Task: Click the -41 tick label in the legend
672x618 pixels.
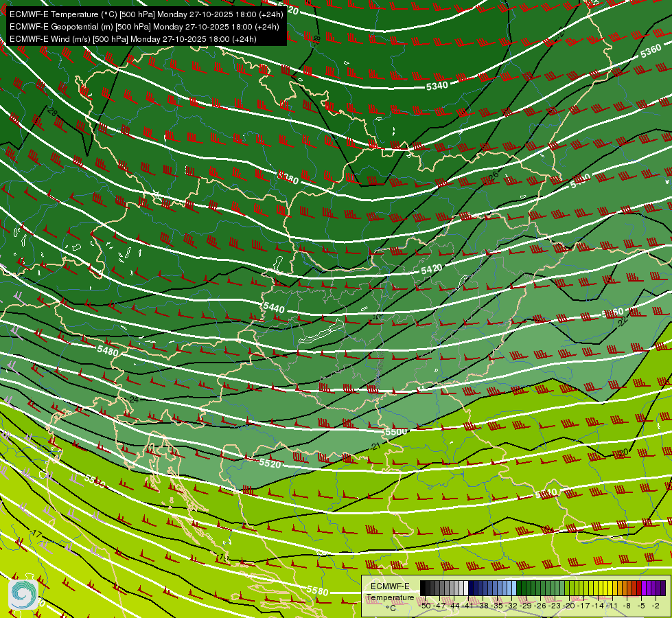Action: coord(467,606)
